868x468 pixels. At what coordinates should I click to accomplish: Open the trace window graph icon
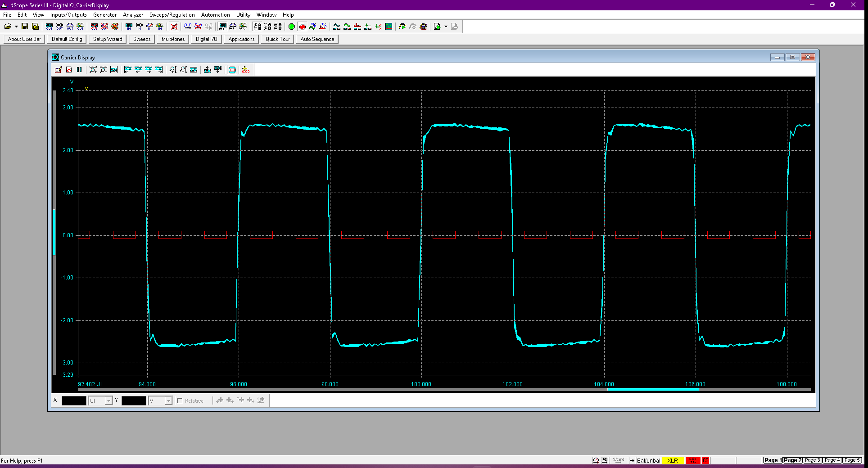pyautogui.click(x=389, y=27)
